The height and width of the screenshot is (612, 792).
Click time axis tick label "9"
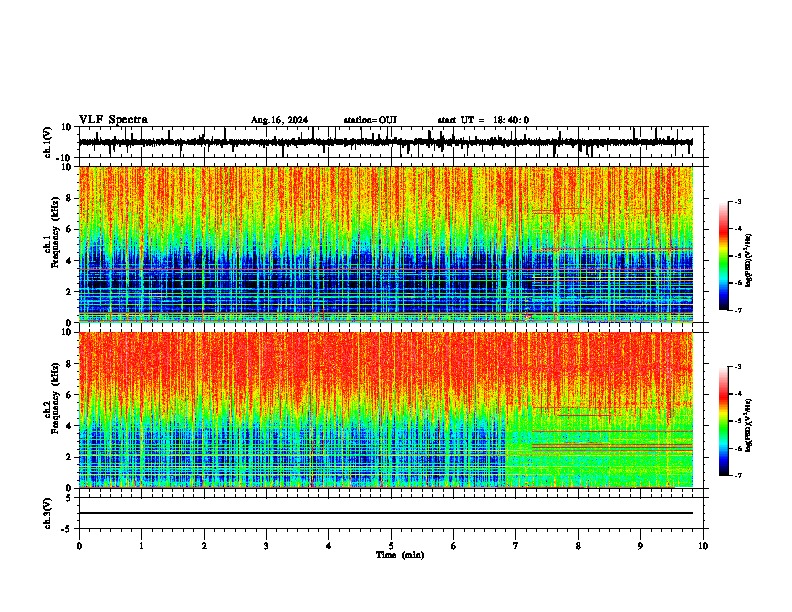640,546
